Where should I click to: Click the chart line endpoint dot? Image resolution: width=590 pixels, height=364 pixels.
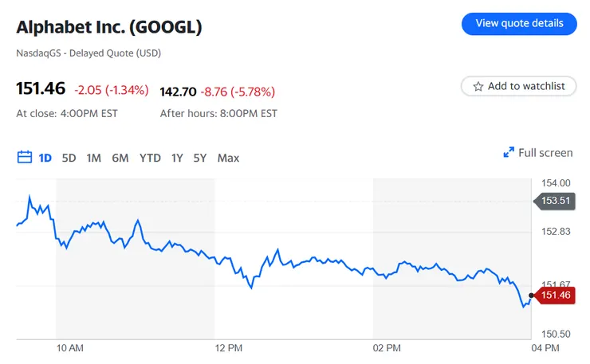click(x=531, y=296)
